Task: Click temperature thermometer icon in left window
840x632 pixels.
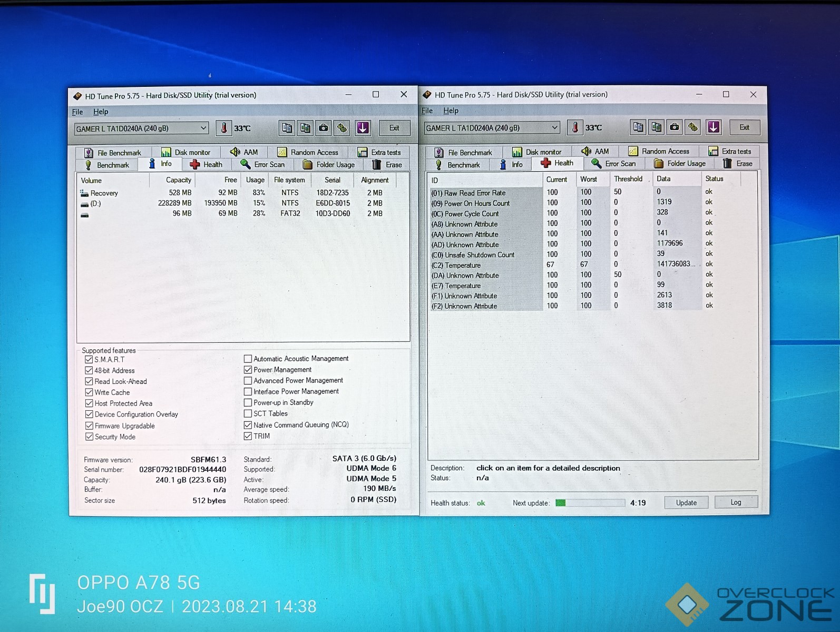Action: pyautogui.click(x=224, y=128)
